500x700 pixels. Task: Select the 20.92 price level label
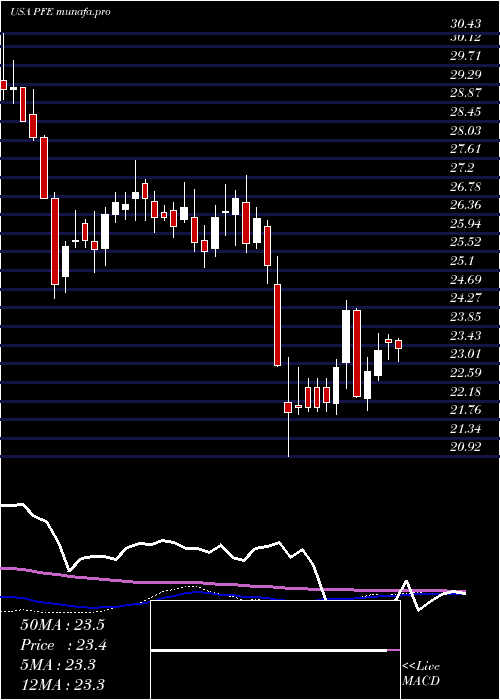coord(466,447)
